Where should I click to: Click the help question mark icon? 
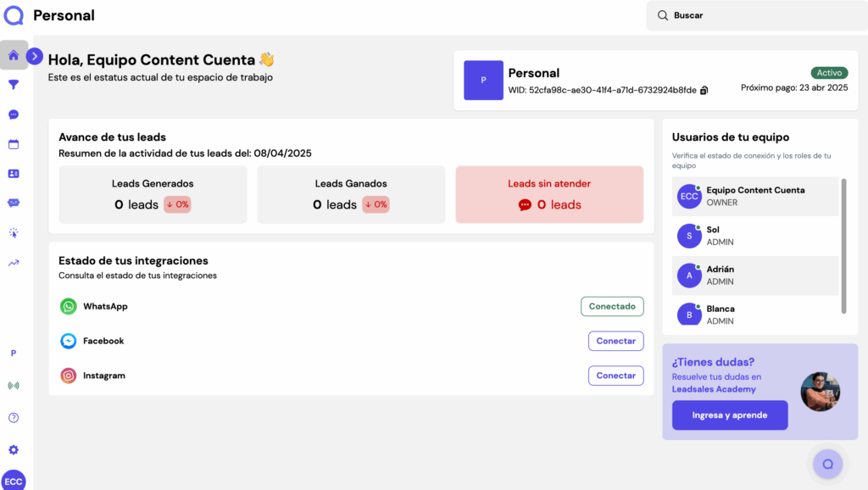click(14, 418)
